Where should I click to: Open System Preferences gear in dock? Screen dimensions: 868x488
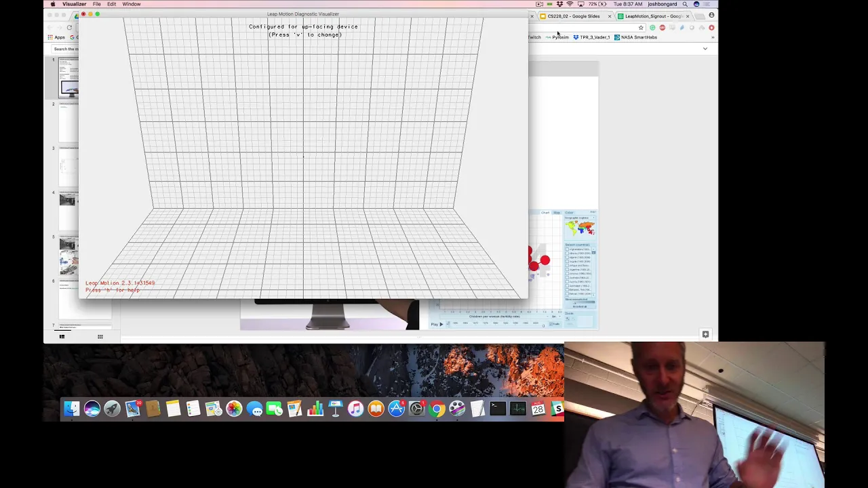417,409
